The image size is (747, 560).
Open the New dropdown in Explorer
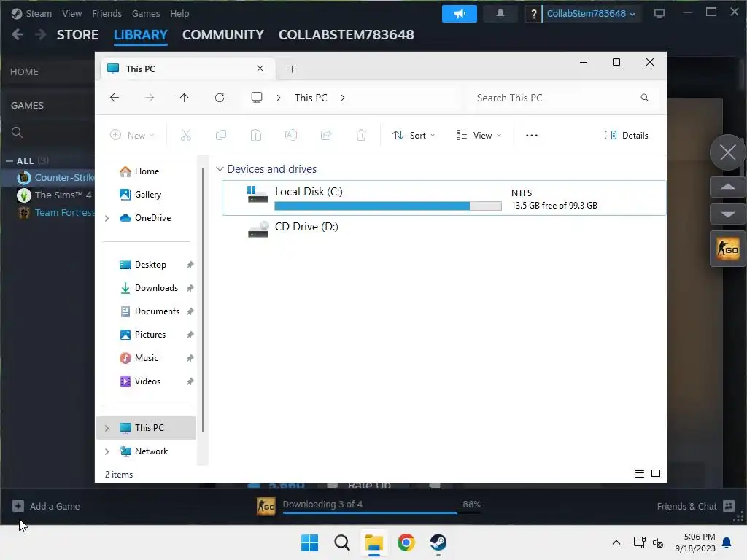point(132,135)
